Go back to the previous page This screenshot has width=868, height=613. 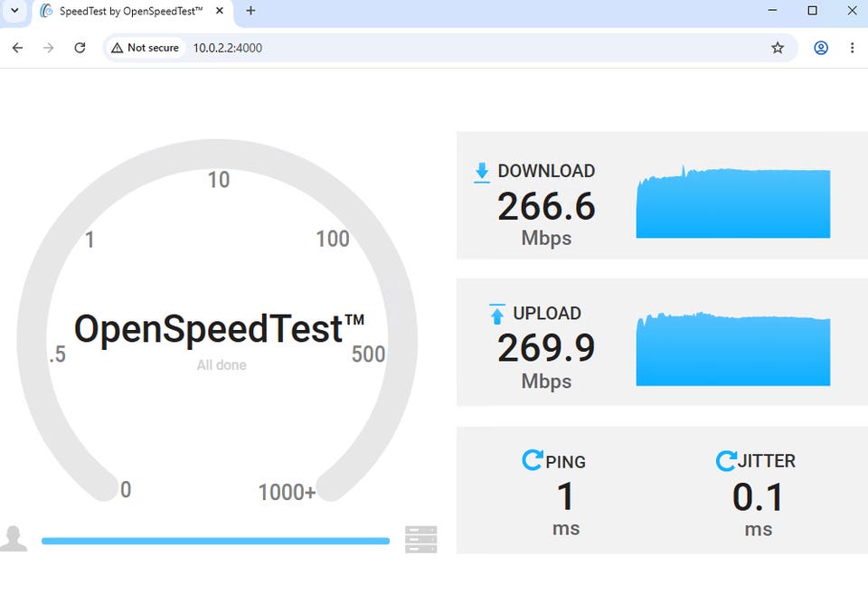click(18, 48)
